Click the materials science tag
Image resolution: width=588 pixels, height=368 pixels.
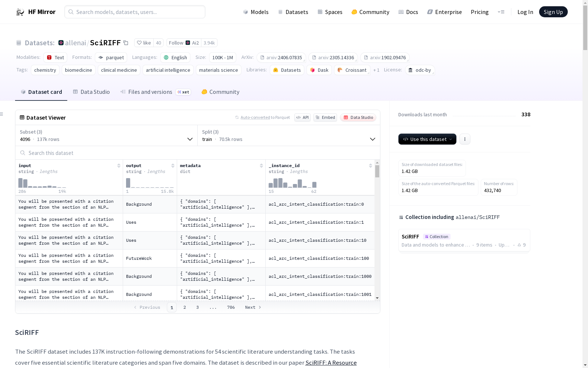(219, 70)
